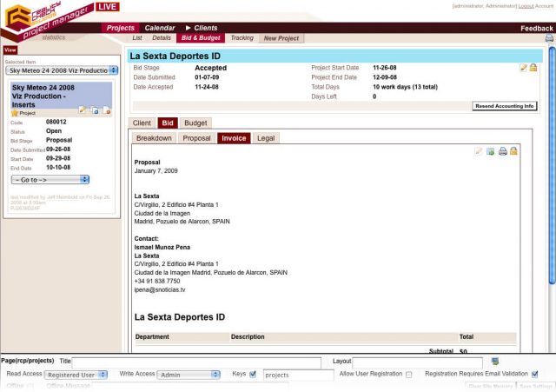Click the printer icon below Feedback
The width and height of the screenshot is (556, 392).
click(549, 38)
